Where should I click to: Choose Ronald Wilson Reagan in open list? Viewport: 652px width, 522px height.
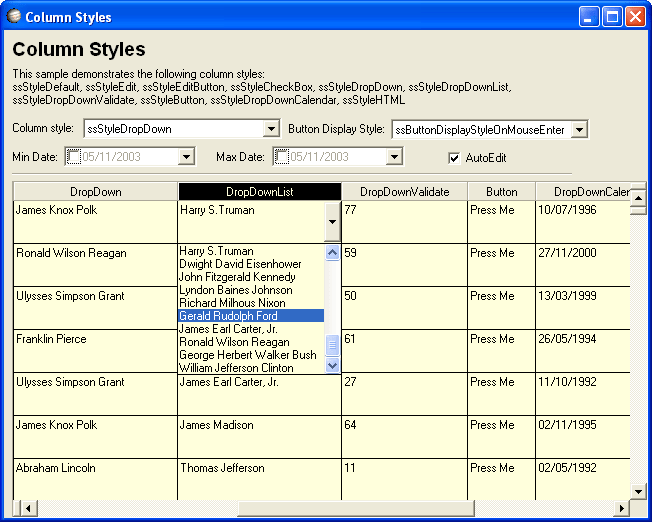(x=251, y=342)
